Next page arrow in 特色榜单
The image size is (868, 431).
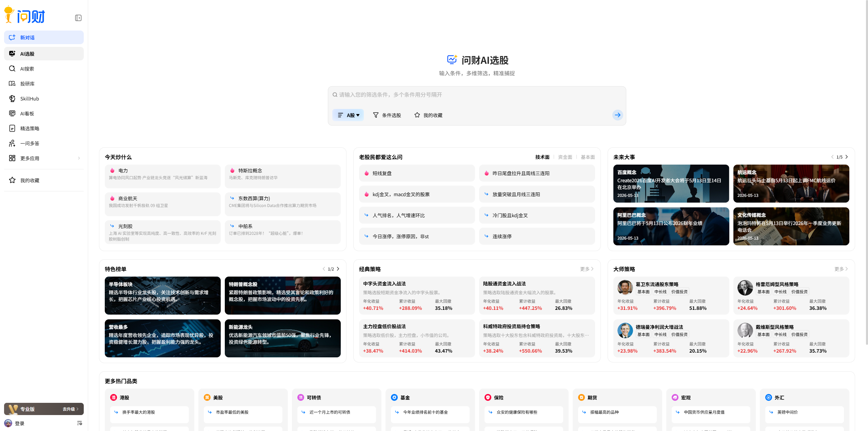point(338,269)
